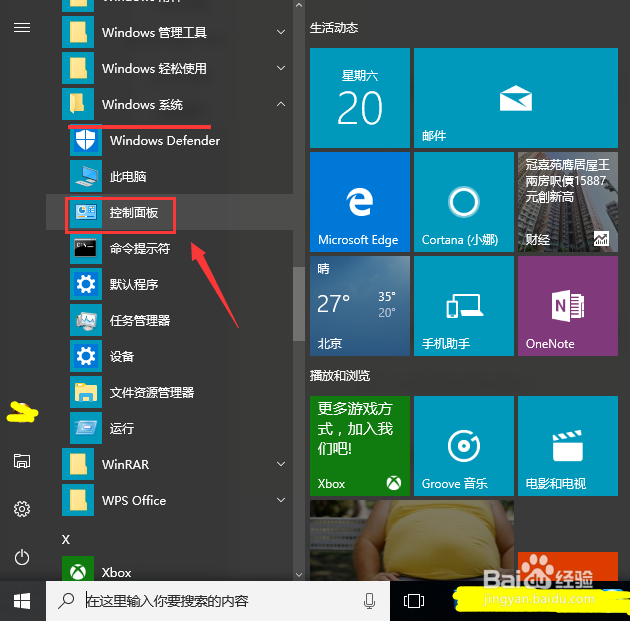Open 设备 gear icon
The height and width of the screenshot is (621, 630).
[86, 356]
